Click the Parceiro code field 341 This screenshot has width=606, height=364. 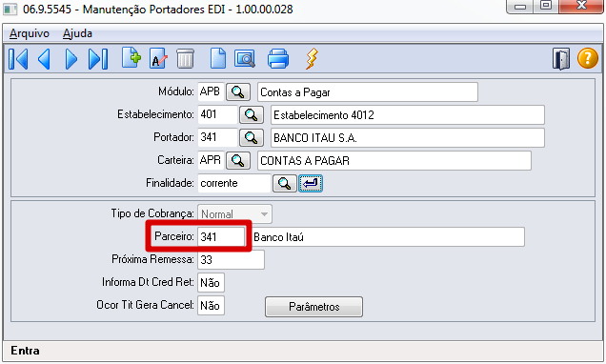click(x=221, y=237)
